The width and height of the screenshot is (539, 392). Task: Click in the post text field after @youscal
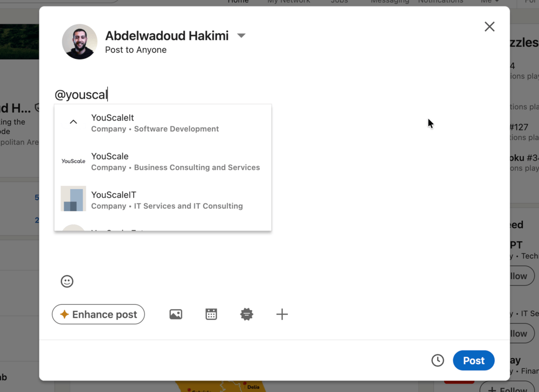pos(275,95)
